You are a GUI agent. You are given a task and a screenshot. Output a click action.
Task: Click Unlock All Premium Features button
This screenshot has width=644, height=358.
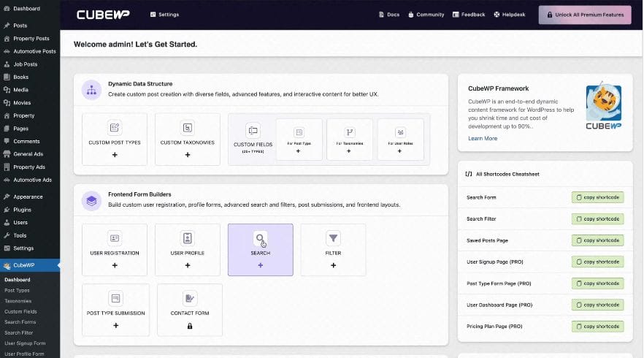(x=585, y=15)
